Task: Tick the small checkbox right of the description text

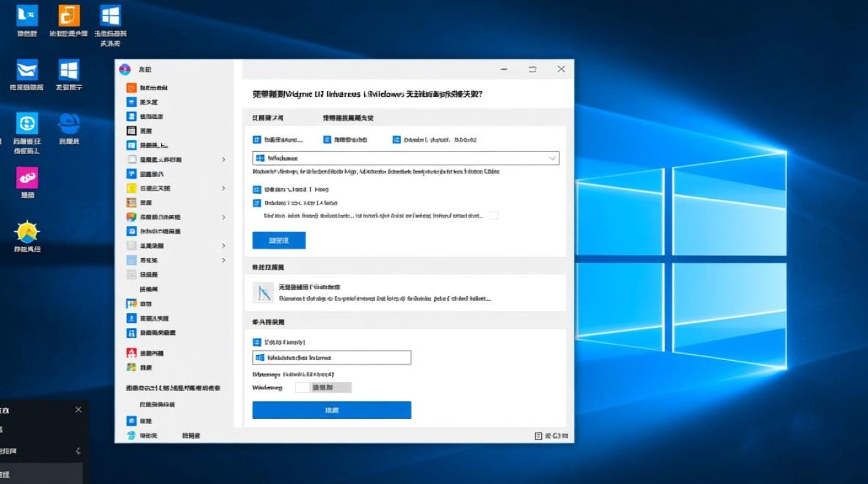Action: click(494, 216)
